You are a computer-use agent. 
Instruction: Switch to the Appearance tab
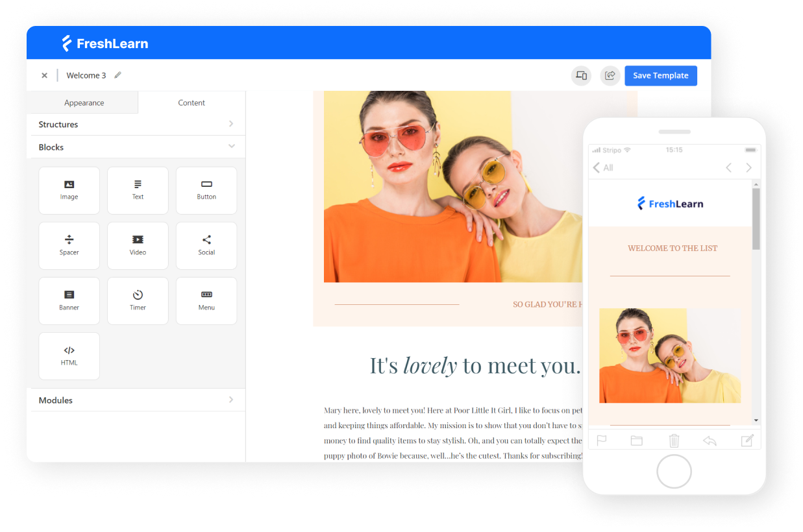point(84,103)
